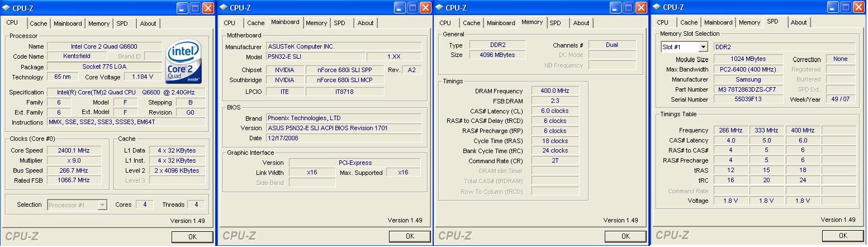Click the 'Socket 775 LGA' package value

point(105,67)
